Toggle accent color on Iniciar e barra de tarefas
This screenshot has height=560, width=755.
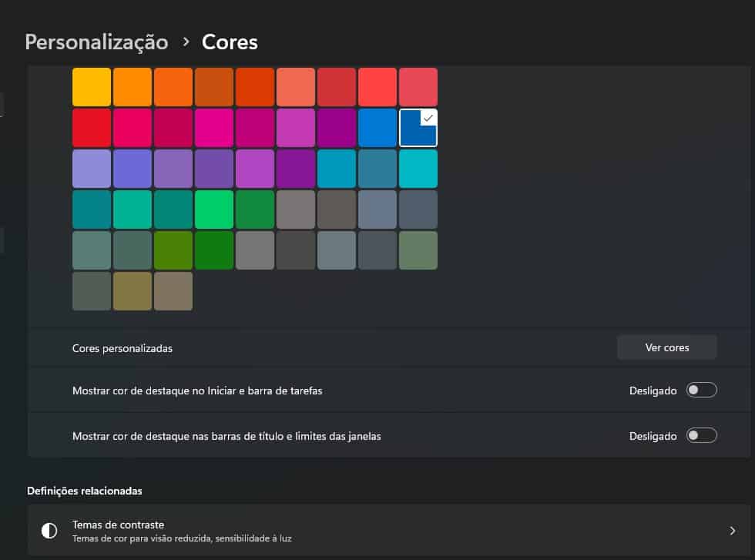[702, 390]
